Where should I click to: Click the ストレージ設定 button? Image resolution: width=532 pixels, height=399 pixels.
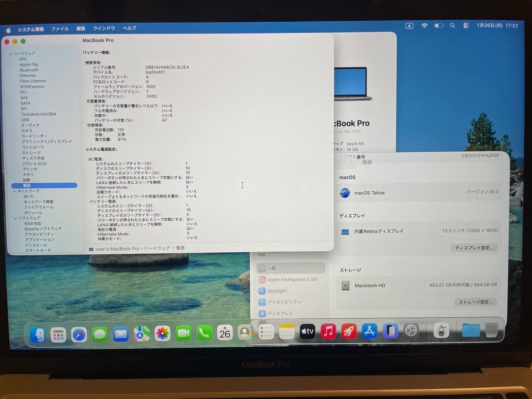pyautogui.click(x=476, y=301)
